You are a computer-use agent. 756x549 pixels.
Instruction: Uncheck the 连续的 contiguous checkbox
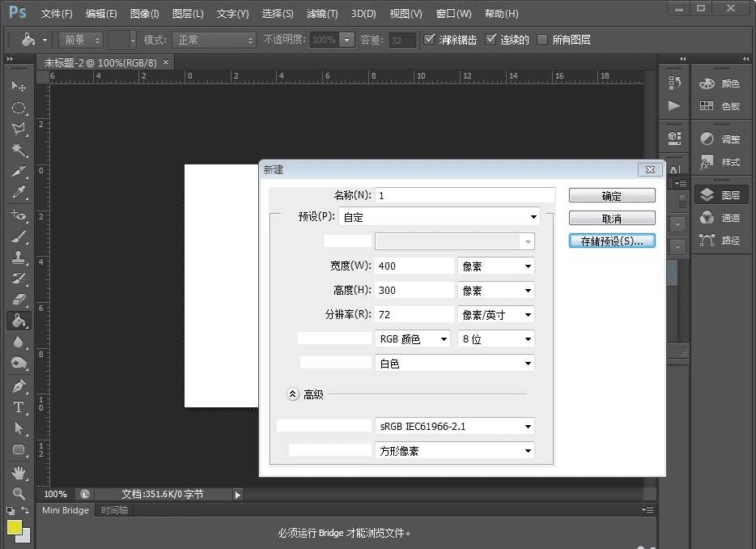coord(491,40)
